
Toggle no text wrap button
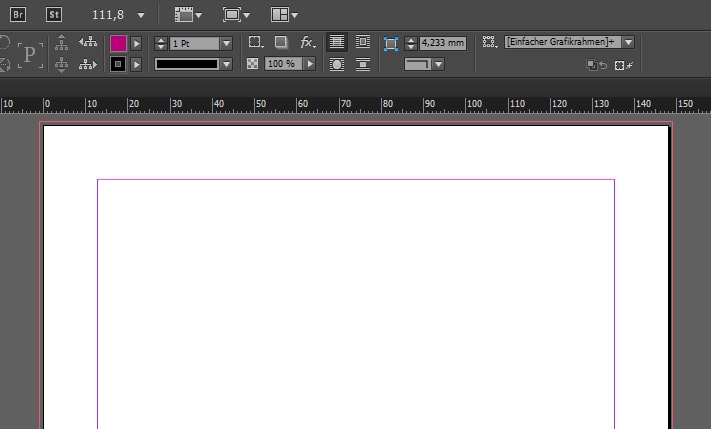click(337, 43)
